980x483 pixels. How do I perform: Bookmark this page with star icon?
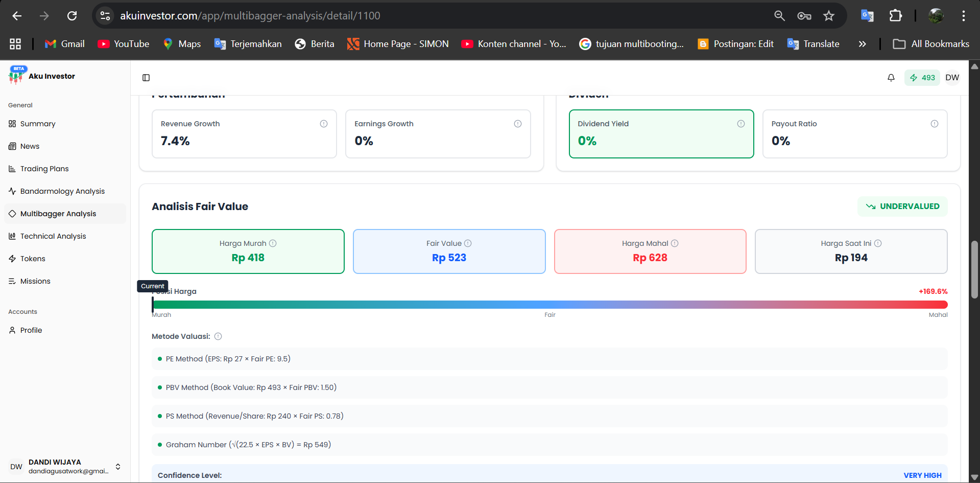[x=828, y=16]
